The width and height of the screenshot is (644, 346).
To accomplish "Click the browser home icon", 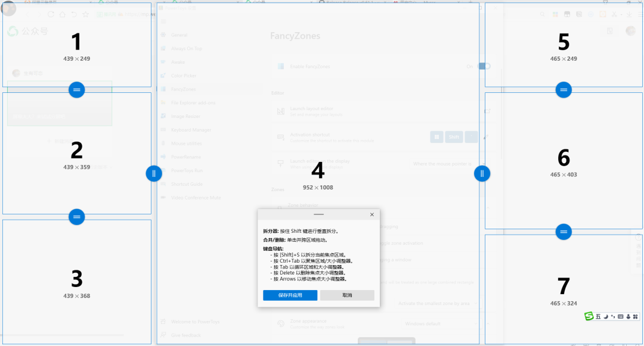I will [x=62, y=14].
